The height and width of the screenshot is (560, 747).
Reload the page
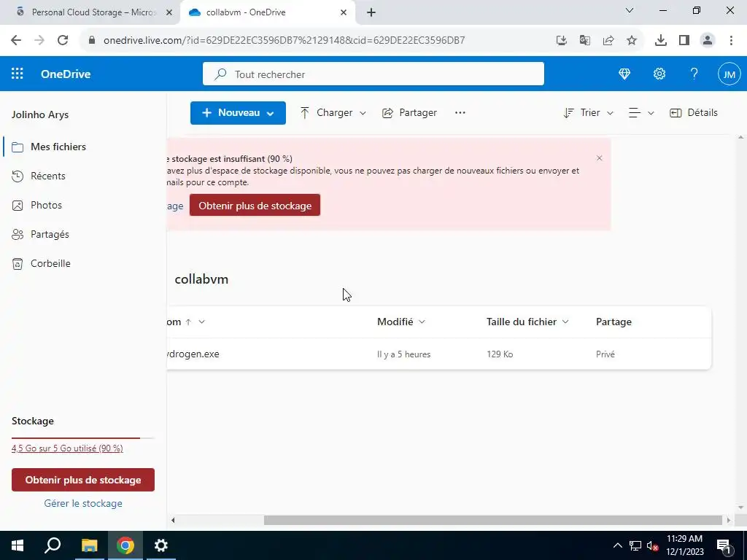(x=63, y=41)
